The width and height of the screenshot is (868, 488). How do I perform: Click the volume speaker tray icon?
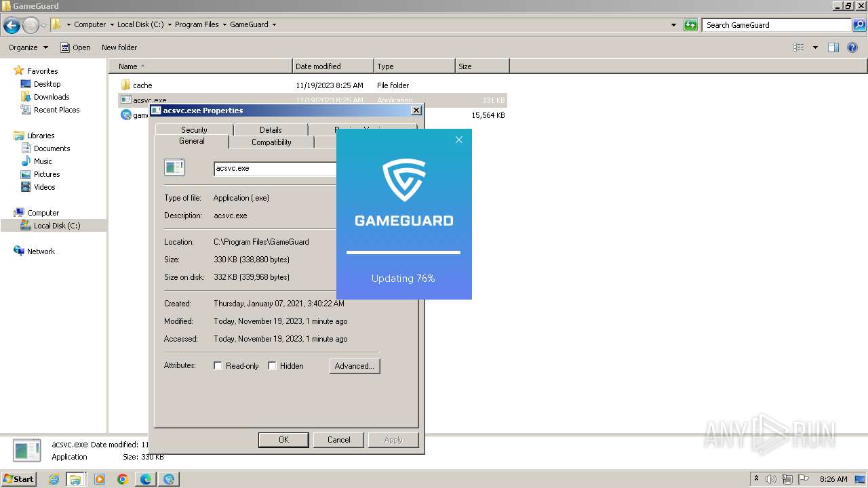[x=771, y=479]
